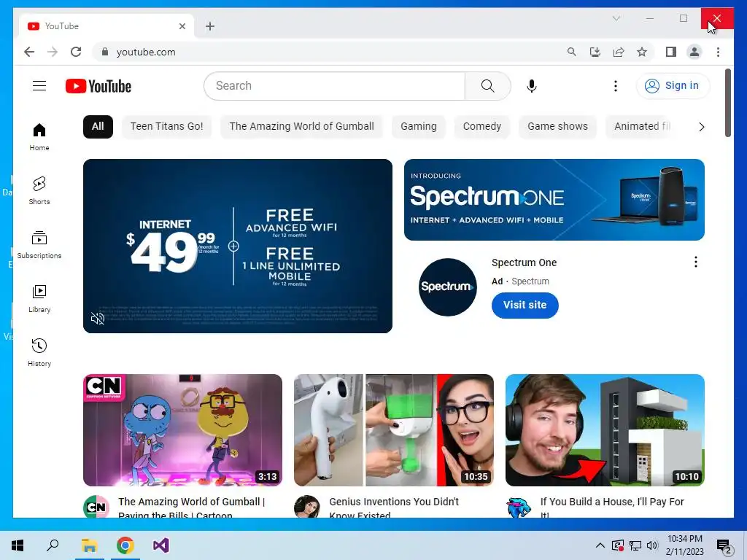Click the YouTube logo
Image resolution: width=747 pixels, height=560 pixels.
click(98, 86)
